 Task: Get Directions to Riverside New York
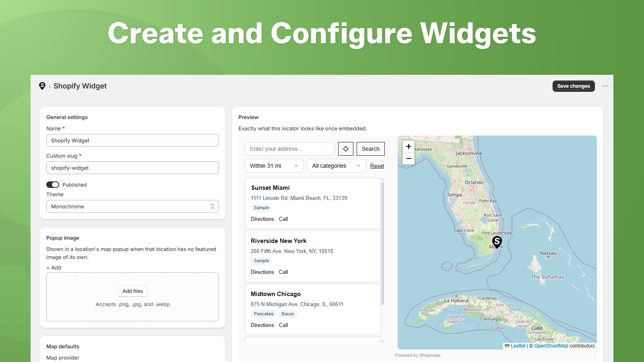(x=262, y=272)
